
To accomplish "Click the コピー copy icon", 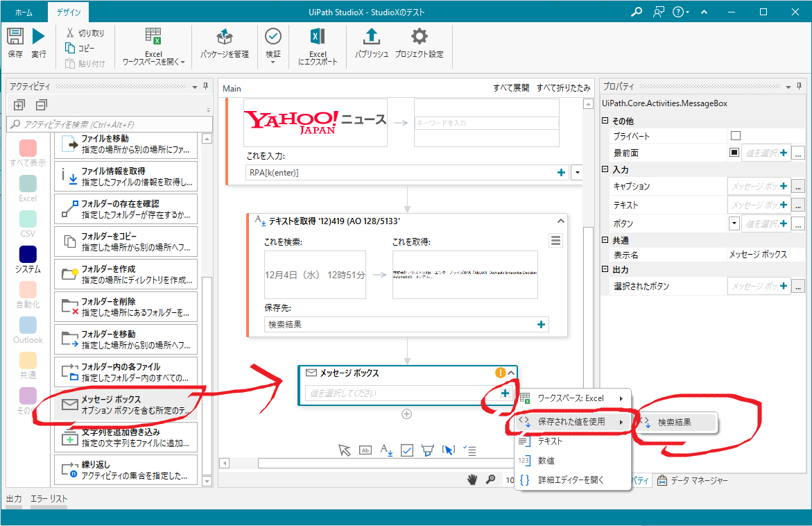I will (70, 48).
